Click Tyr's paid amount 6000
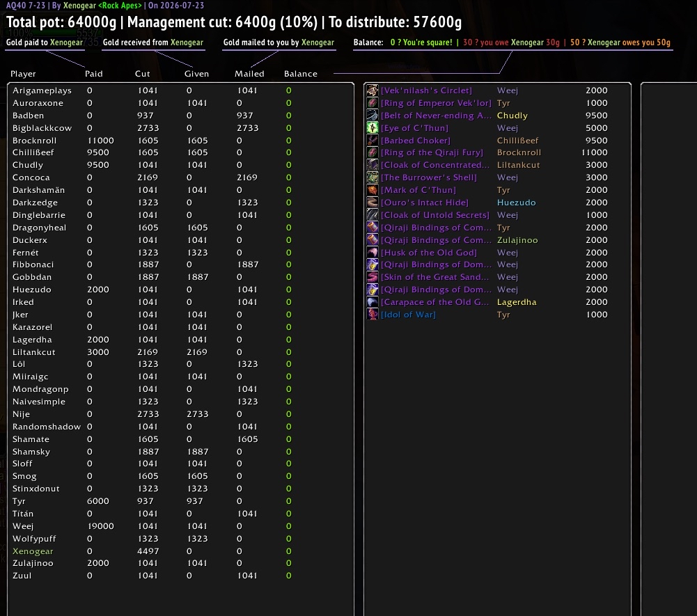Screen dimensions: 697x616 point(97,501)
